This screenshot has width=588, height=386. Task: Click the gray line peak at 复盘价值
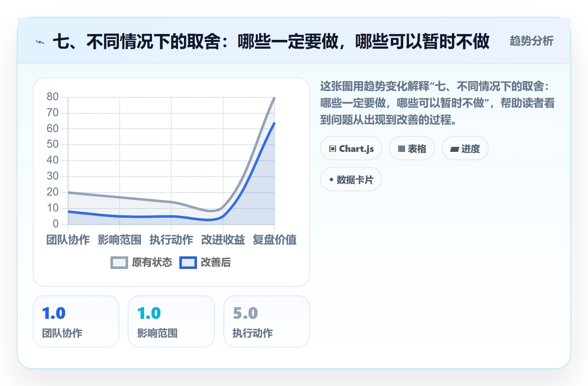pos(275,97)
